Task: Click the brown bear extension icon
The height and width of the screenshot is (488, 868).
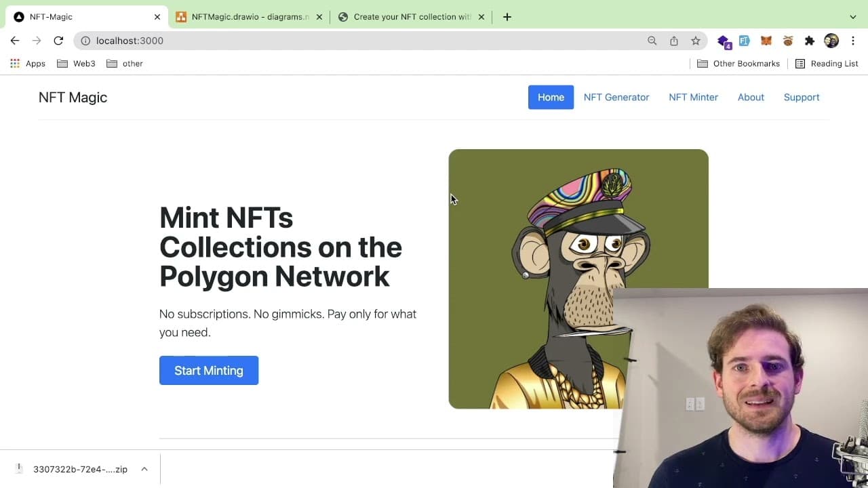Action: pos(788,41)
